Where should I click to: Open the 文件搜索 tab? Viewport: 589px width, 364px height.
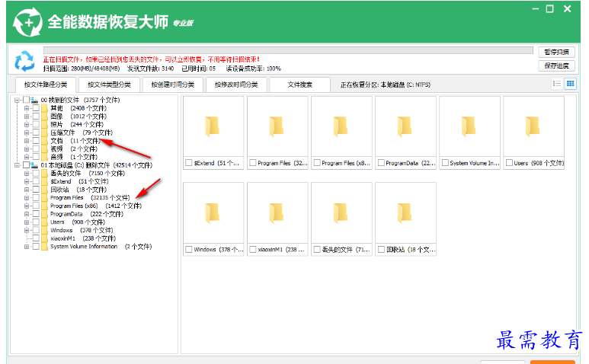(299, 85)
